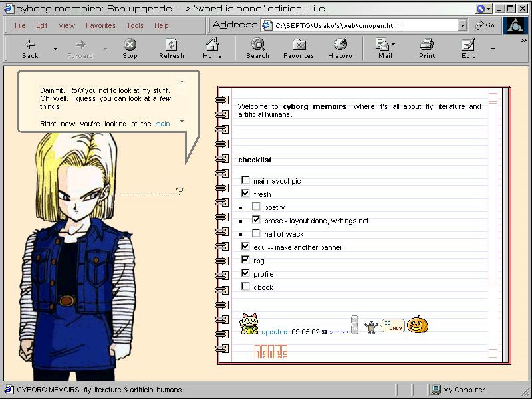Click the Go button beside the address bar
Image resolution: width=532 pixels, height=399 pixels.
pyautogui.click(x=485, y=25)
